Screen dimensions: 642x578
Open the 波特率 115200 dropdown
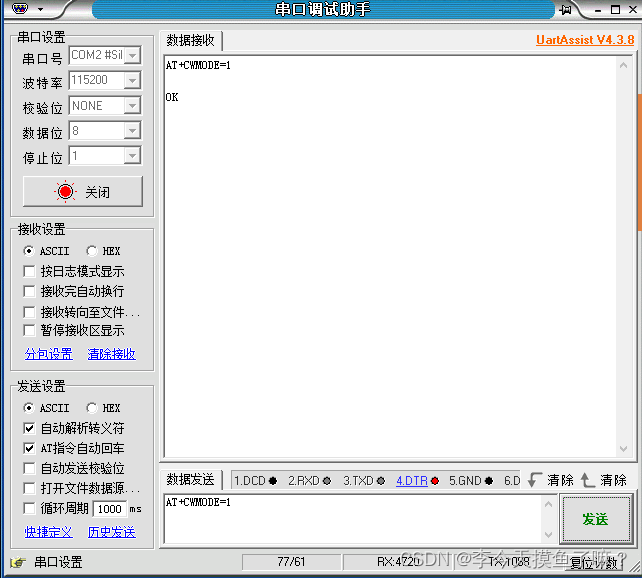132,80
